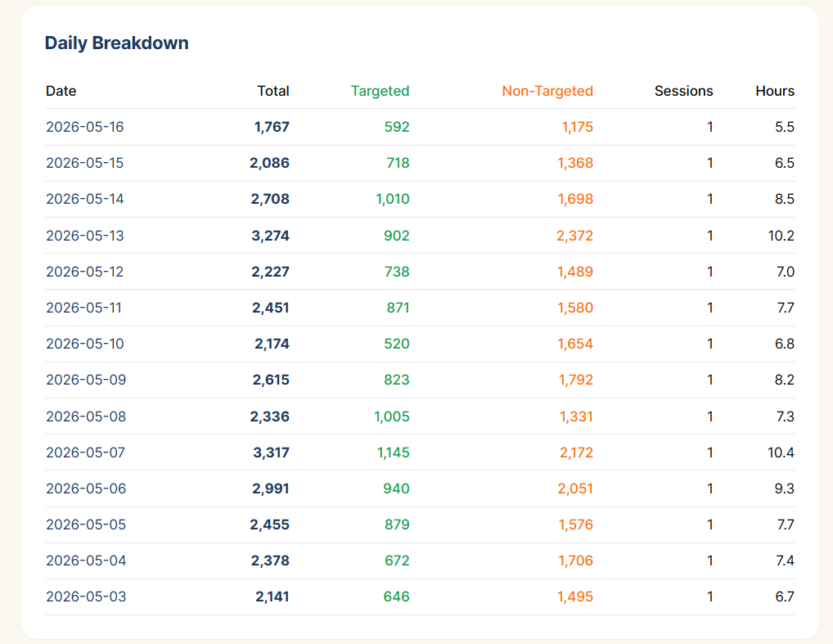The height and width of the screenshot is (644, 833).
Task: Click non-targeted value 2,051
Action: (x=575, y=489)
